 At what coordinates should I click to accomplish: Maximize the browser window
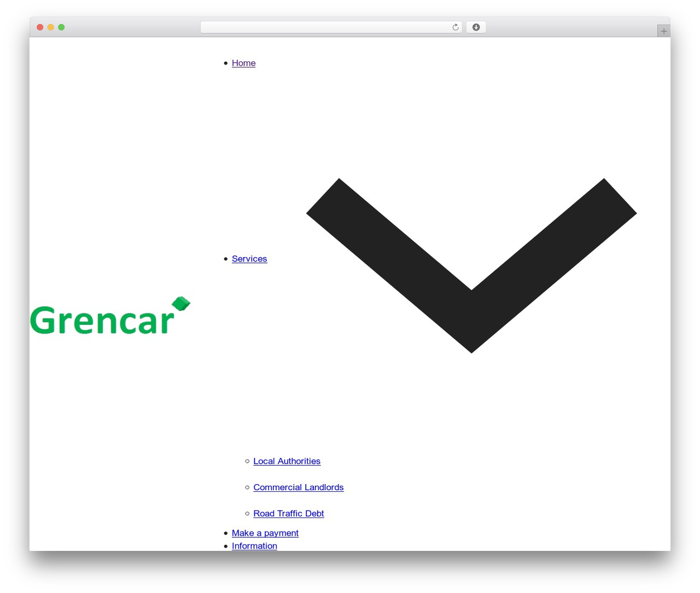click(x=61, y=27)
